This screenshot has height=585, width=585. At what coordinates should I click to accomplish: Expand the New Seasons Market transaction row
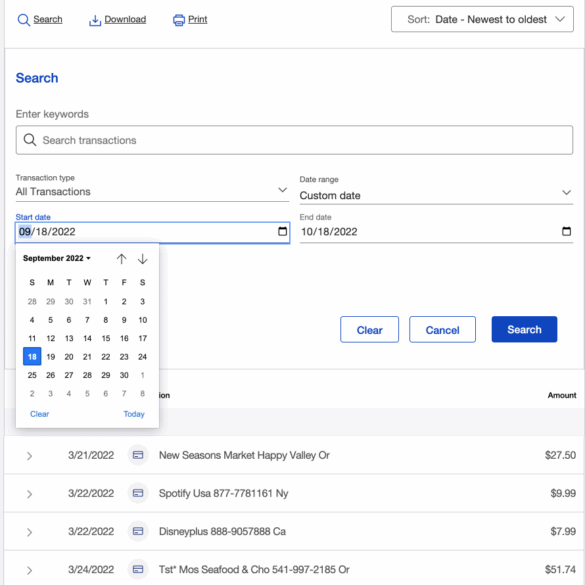click(29, 456)
